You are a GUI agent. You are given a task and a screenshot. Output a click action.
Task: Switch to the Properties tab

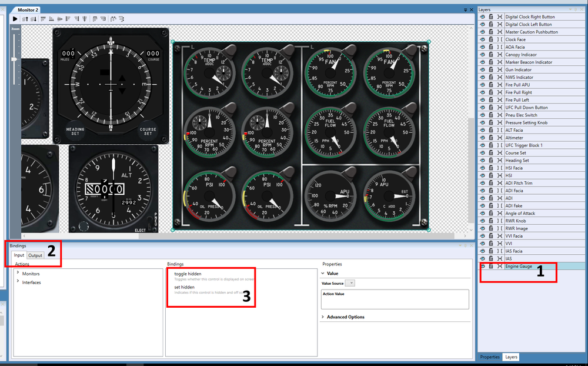point(490,357)
